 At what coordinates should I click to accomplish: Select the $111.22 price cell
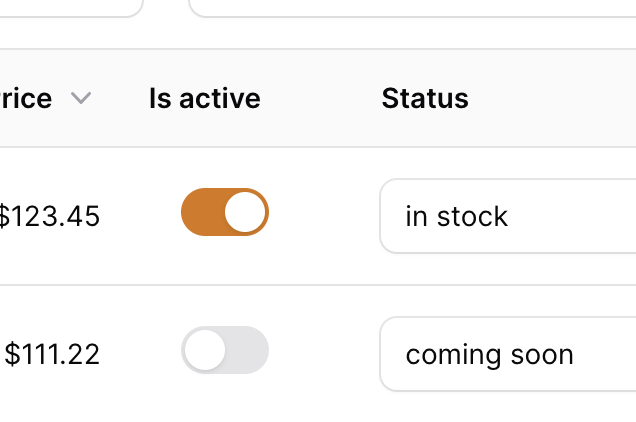point(52,354)
